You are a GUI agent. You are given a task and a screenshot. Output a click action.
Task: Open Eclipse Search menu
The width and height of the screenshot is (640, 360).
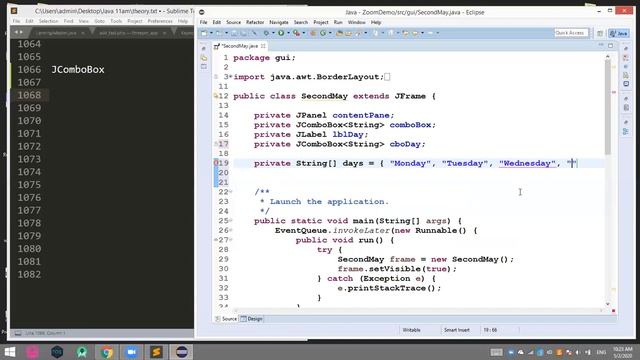click(301, 22)
